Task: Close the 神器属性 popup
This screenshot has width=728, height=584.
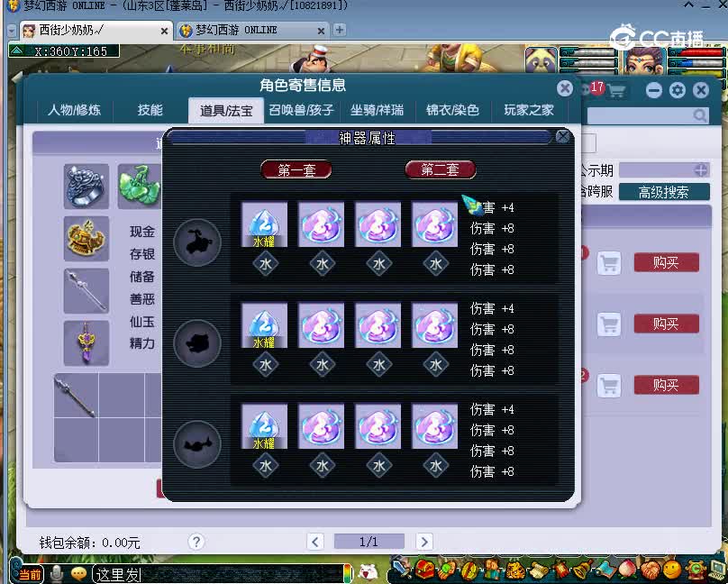Action: coord(563,136)
